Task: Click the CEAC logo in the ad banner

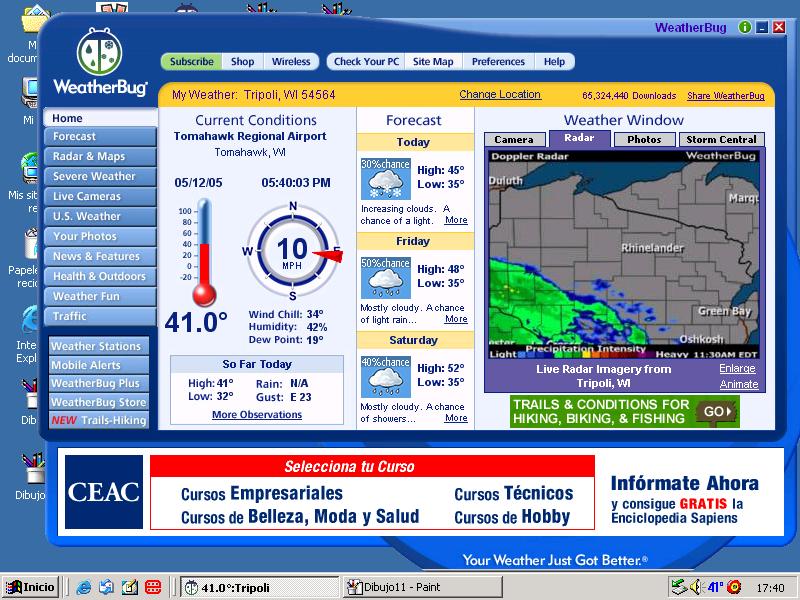Action: click(104, 492)
